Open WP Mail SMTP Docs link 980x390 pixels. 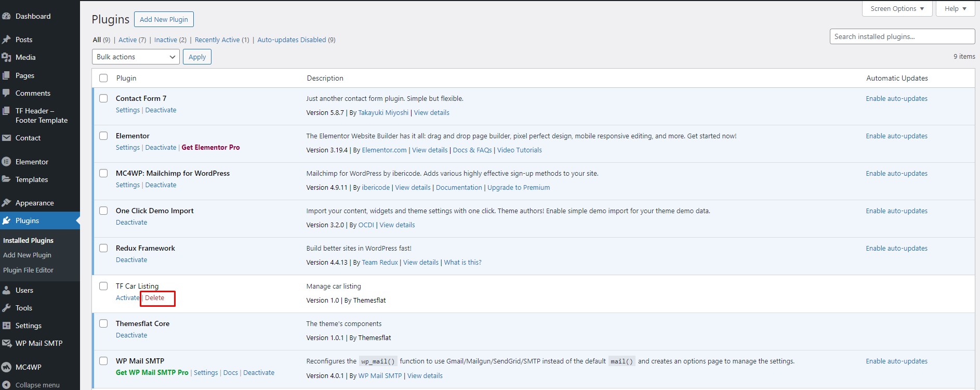point(231,373)
